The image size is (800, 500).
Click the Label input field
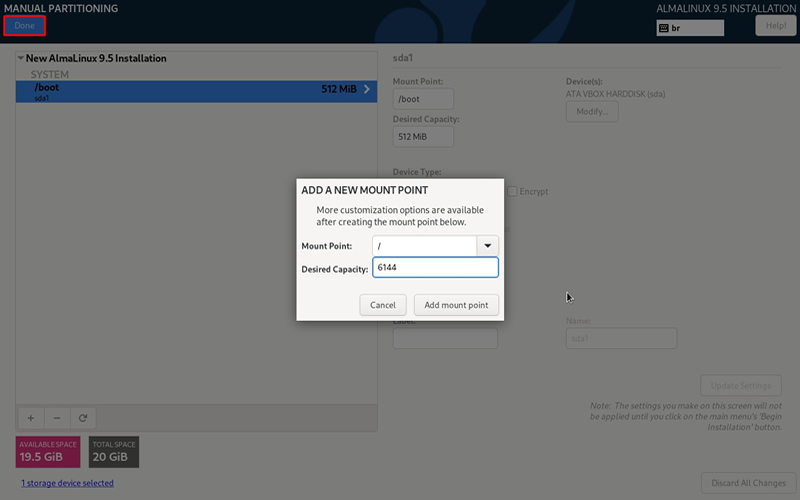click(445, 338)
